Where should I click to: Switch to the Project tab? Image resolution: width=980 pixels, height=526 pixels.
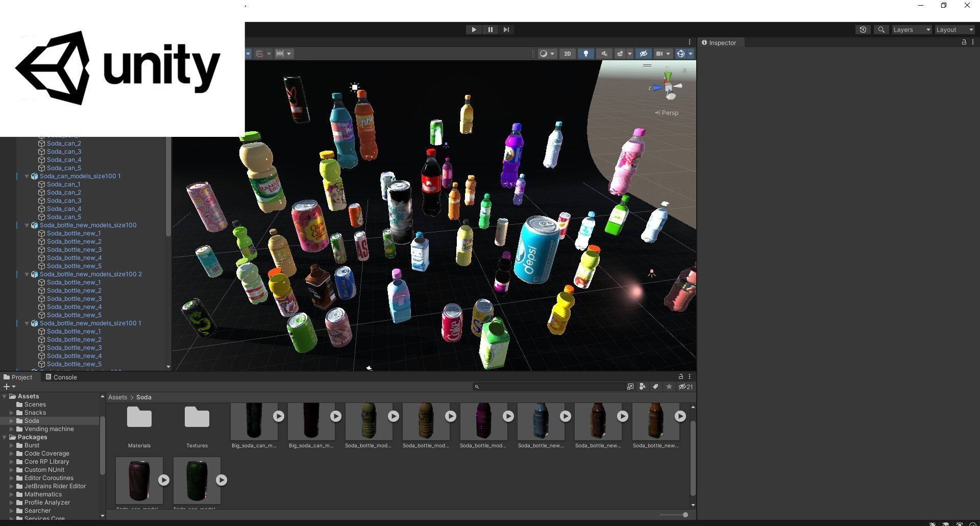[x=18, y=377]
